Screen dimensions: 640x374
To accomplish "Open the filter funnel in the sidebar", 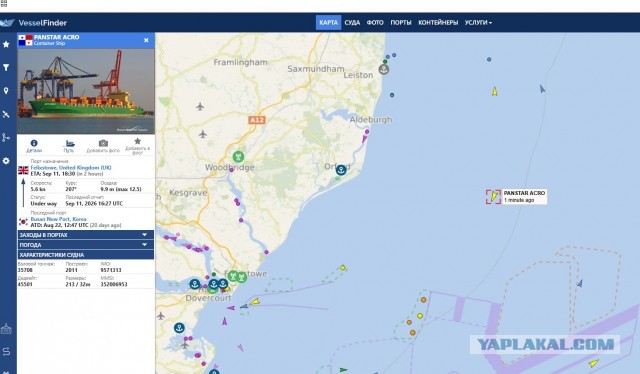I will point(6,67).
